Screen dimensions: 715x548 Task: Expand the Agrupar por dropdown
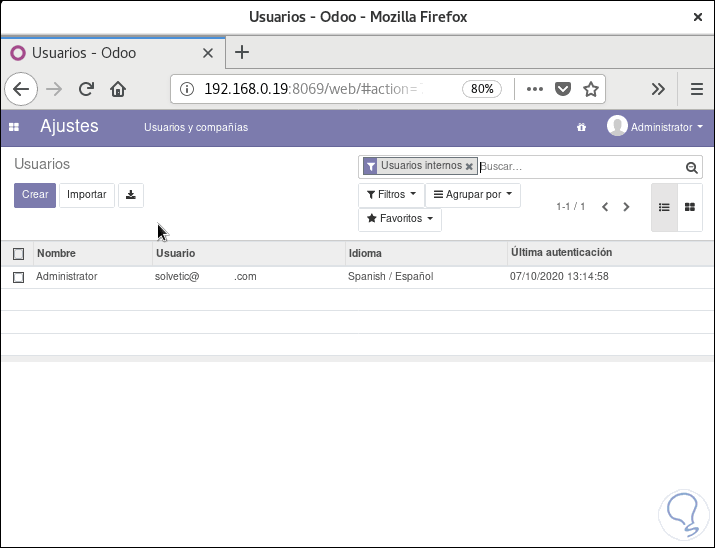(473, 195)
